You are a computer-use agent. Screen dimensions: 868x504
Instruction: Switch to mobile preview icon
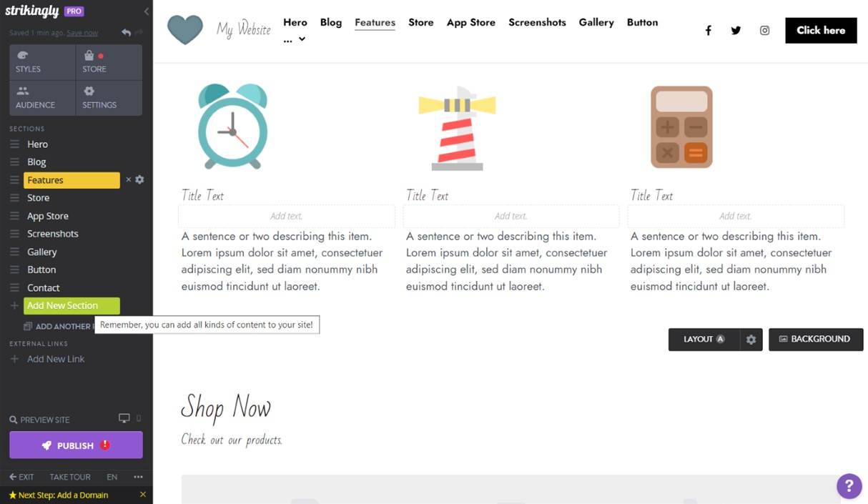(x=139, y=418)
